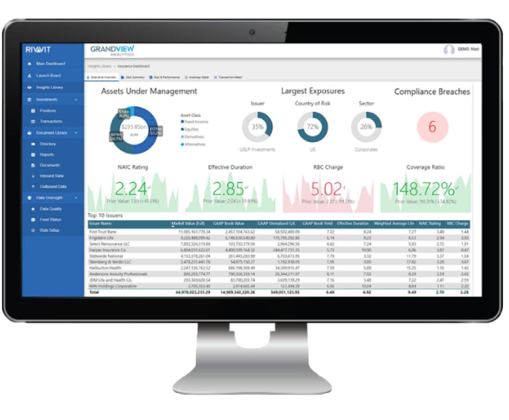The height and width of the screenshot is (420, 509).
Task: Click the Main Dashboard home icon
Action: tap(30, 64)
